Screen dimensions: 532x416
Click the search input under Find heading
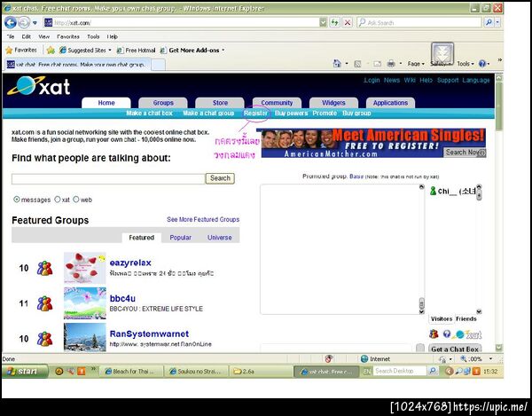point(108,179)
